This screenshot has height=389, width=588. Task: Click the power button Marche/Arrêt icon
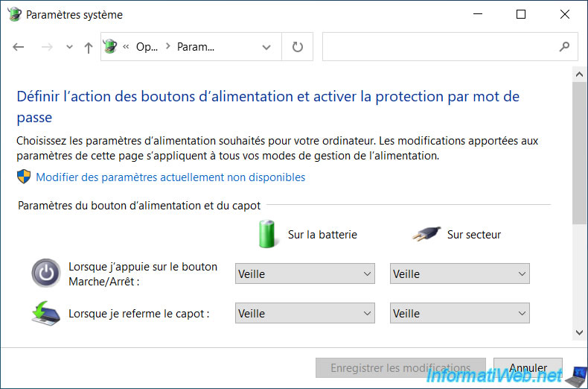point(45,273)
